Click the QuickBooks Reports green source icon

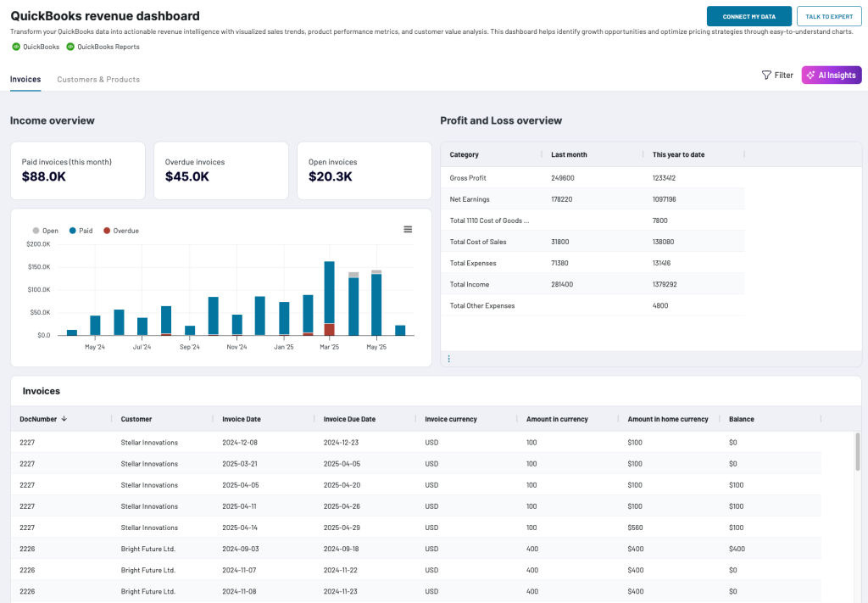pos(70,47)
